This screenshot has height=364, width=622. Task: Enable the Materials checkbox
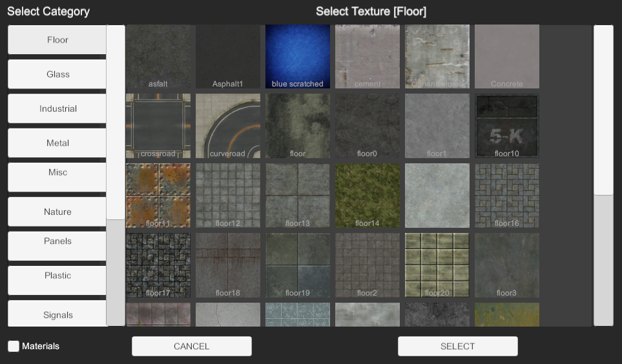14,346
